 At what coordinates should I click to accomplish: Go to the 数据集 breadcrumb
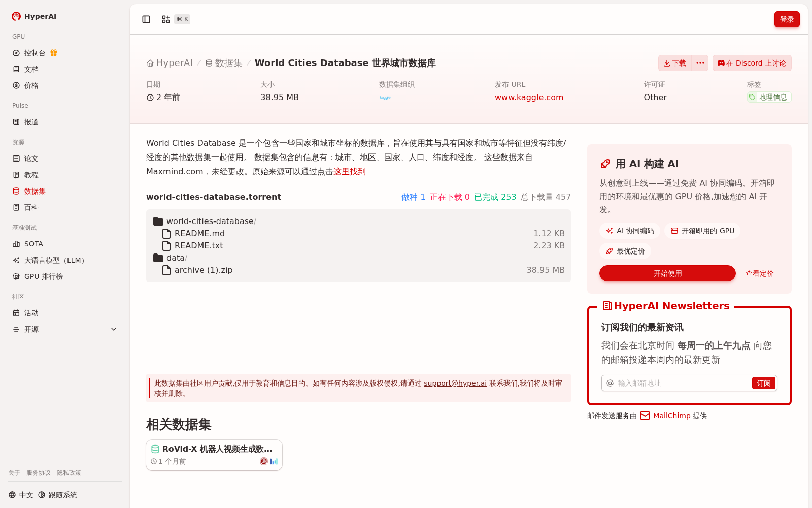[224, 63]
